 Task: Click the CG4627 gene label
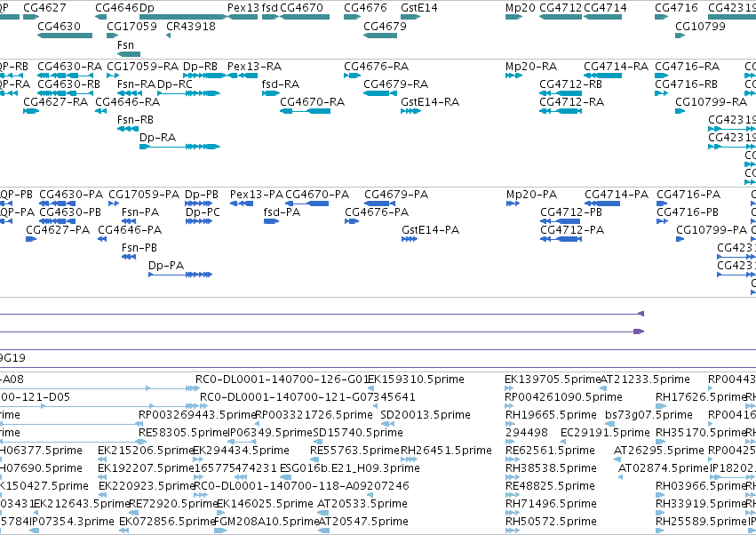(44, 8)
